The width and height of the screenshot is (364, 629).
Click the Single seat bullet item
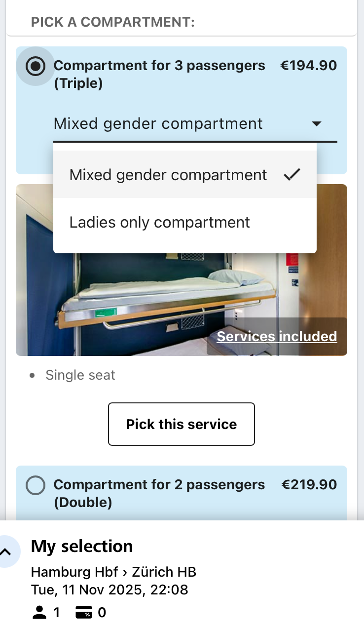coord(80,375)
